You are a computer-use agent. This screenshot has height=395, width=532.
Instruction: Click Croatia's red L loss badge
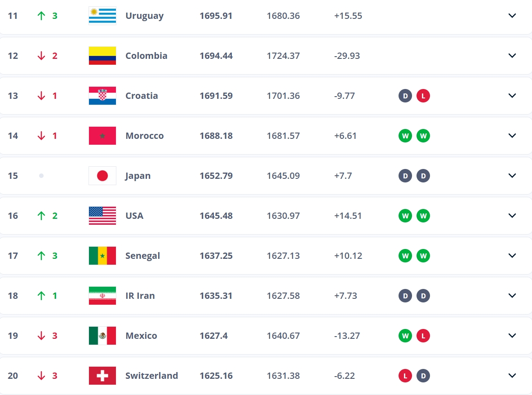(423, 96)
